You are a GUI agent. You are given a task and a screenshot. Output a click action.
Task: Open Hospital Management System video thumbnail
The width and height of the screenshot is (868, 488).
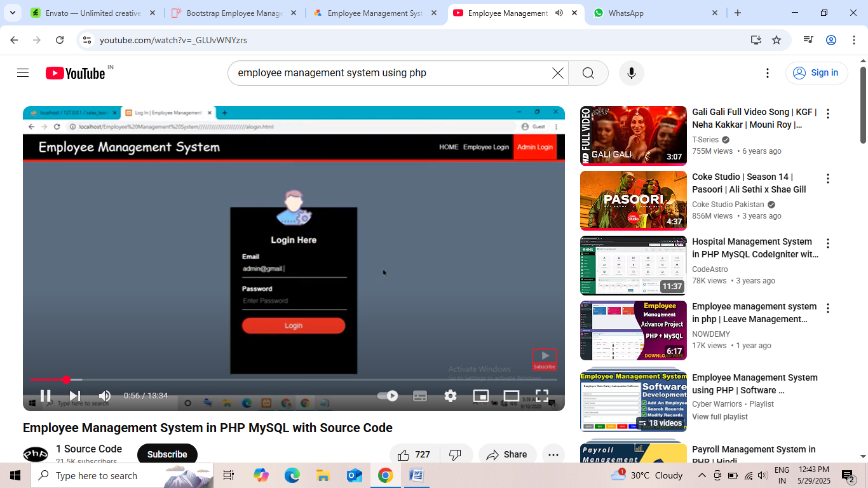tap(633, 266)
